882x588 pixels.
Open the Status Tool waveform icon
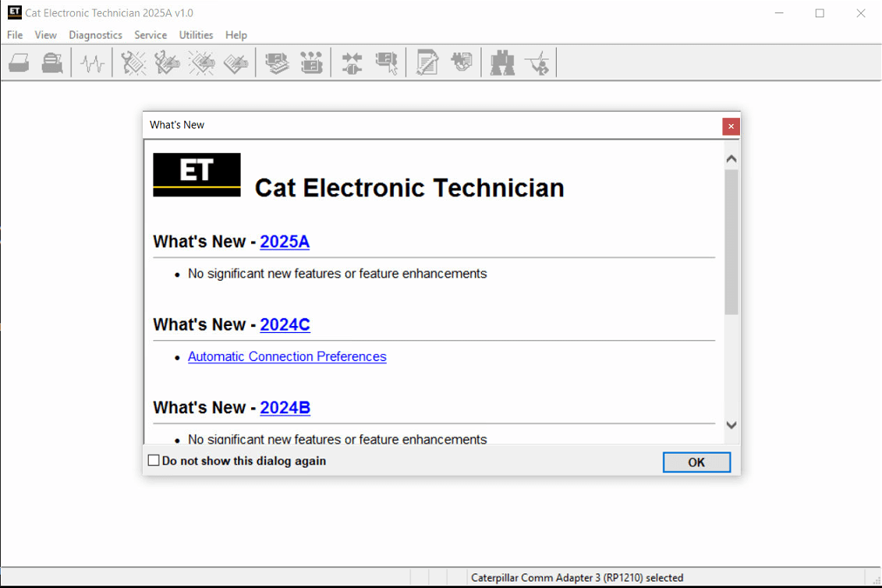93,63
